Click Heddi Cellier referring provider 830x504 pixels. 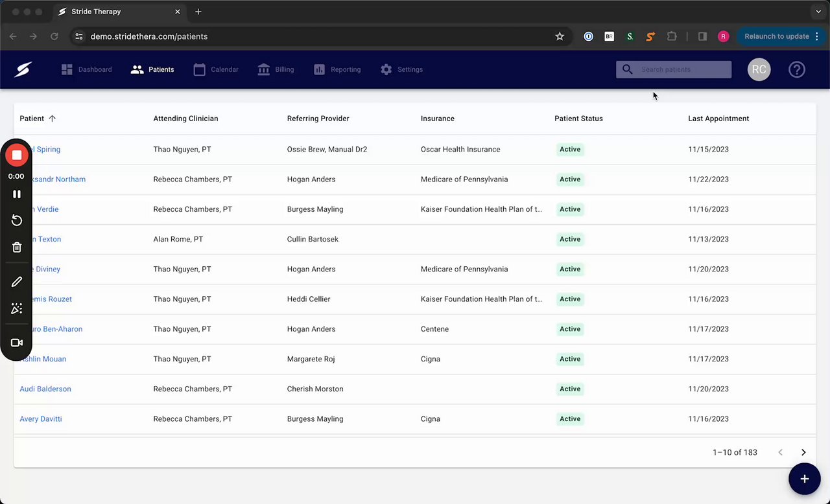309,299
